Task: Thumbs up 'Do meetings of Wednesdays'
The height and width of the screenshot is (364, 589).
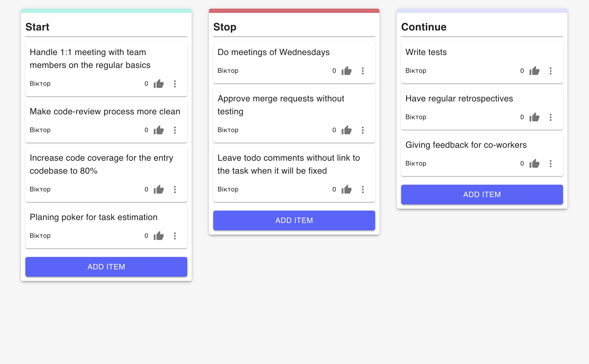Action: pyautogui.click(x=347, y=71)
